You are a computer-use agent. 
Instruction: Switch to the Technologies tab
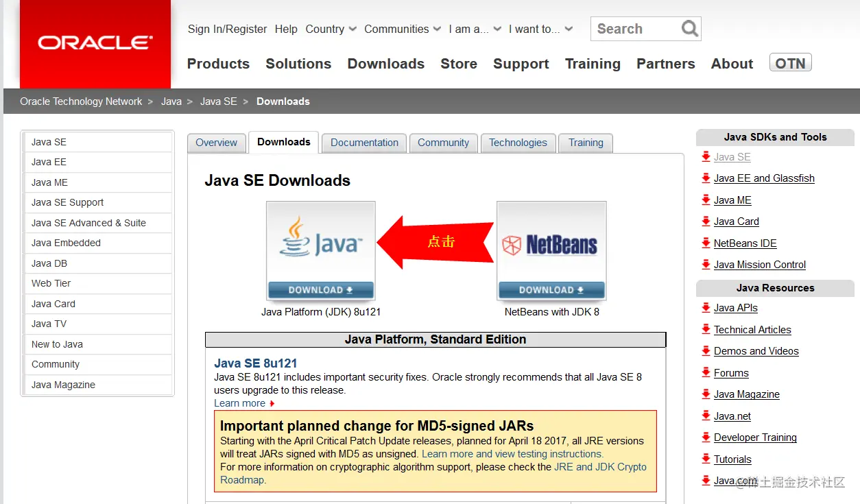[x=518, y=143]
